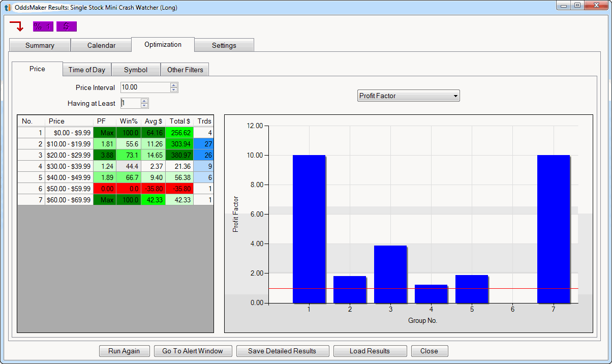Screen dimensions: 612x364
Task: Open the Profit Factor dropdown
Action: 408,96
